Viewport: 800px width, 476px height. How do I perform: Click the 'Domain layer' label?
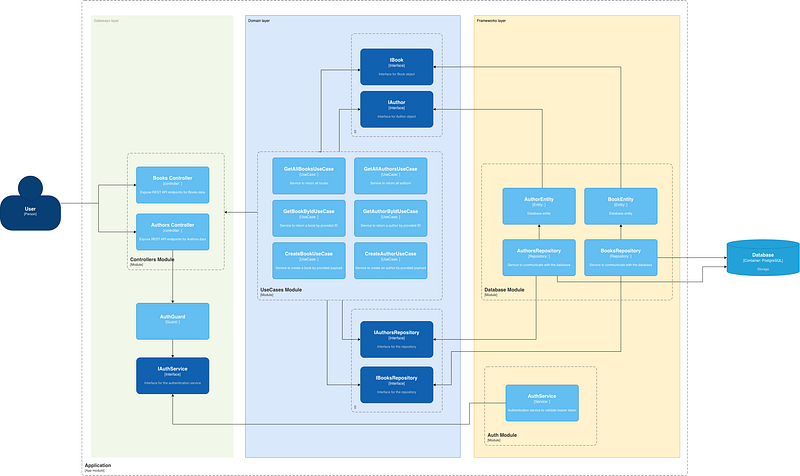[x=259, y=21]
